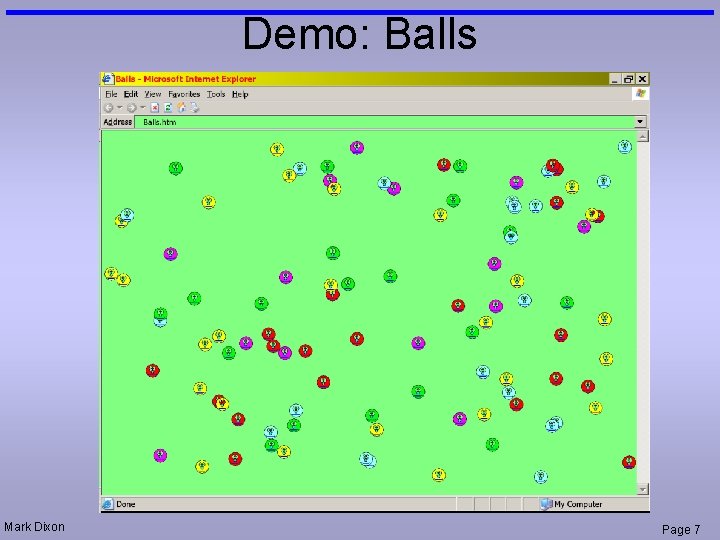Close the Internet Explorer window
The height and width of the screenshot is (540, 720).
pyautogui.click(x=642, y=79)
